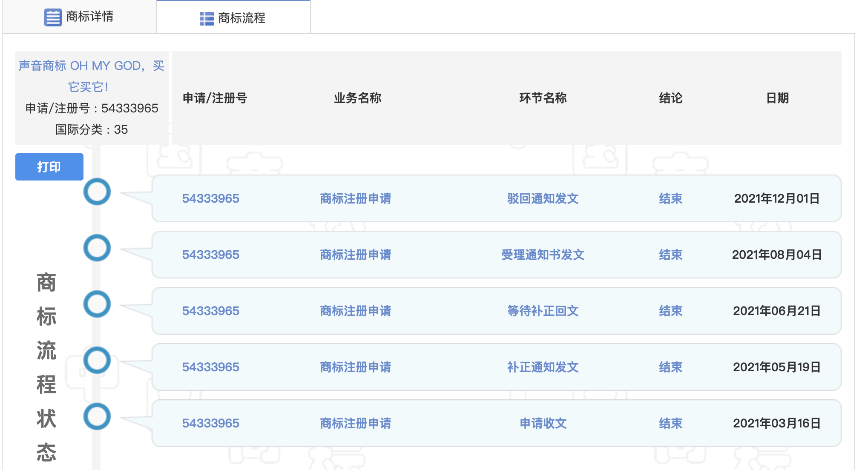The height and width of the screenshot is (470, 868).
Task: Click the timeline circle for 受理通知书发文
Action: pos(97,248)
